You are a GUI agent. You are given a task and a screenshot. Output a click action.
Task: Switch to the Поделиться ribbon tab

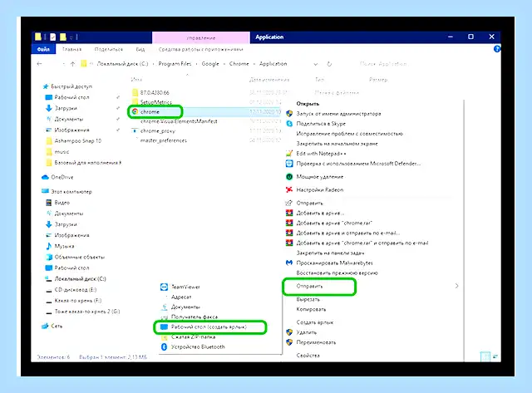(109, 49)
